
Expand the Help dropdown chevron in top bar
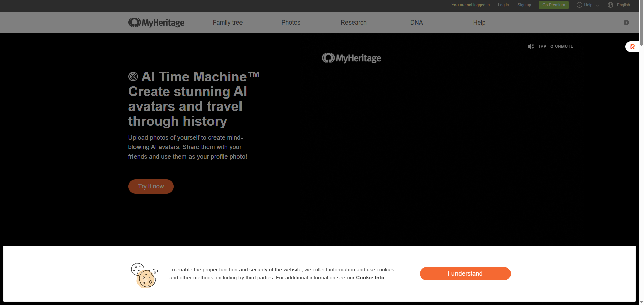click(x=597, y=5)
